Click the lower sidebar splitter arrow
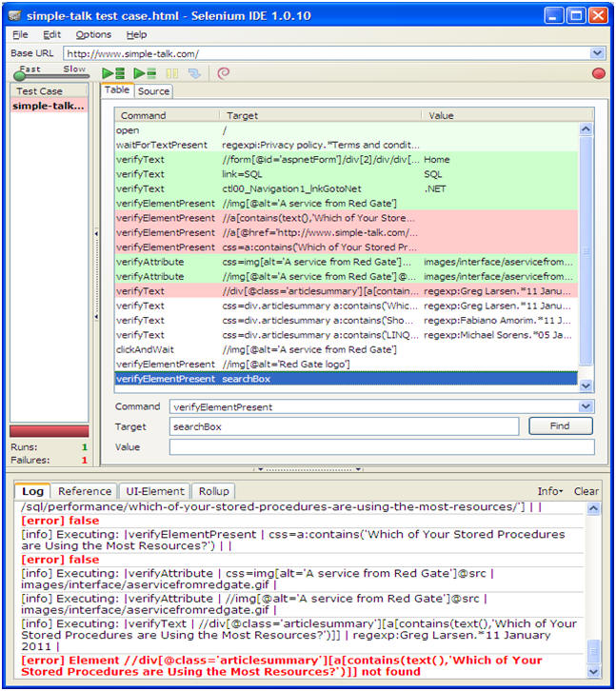Screen dimensions: 616x691 (x=96, y=316)
